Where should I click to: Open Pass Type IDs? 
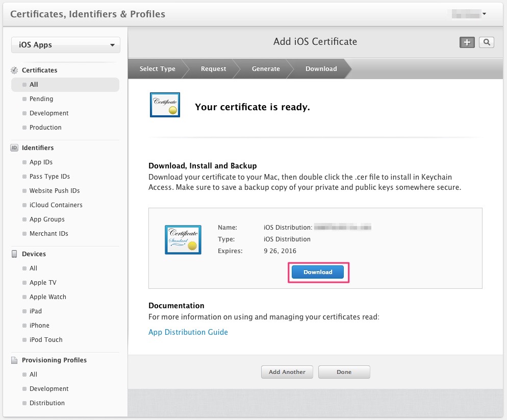(x=49, y=177)
